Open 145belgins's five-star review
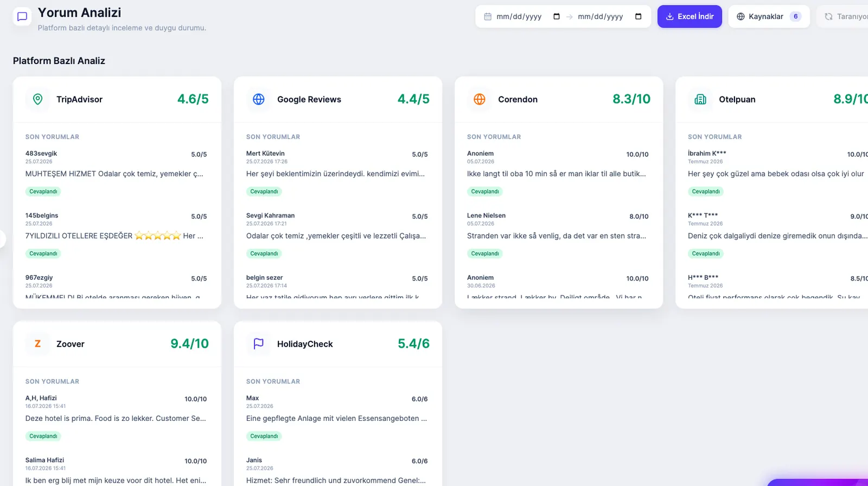The image size is (868, 486). (116, 234)
